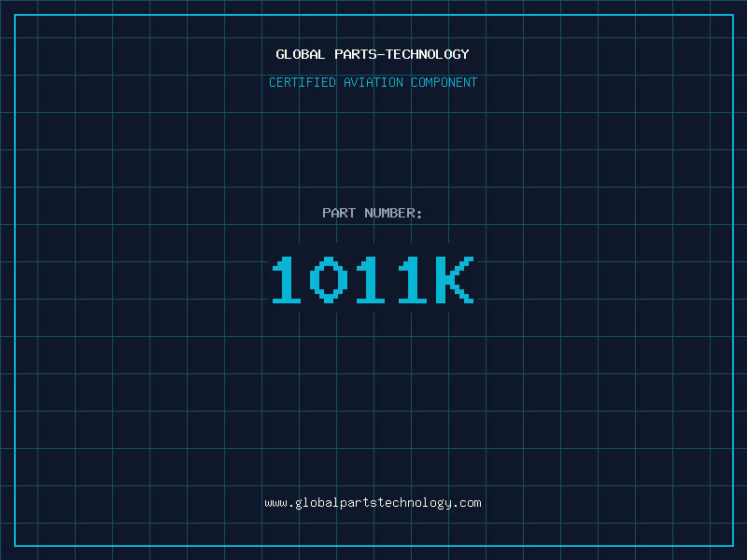Image resolution: width=747 pixels, height=560 pixels.
Task: Select the word CERTIFIED in the subtitle
Action: tap(303, 82)
